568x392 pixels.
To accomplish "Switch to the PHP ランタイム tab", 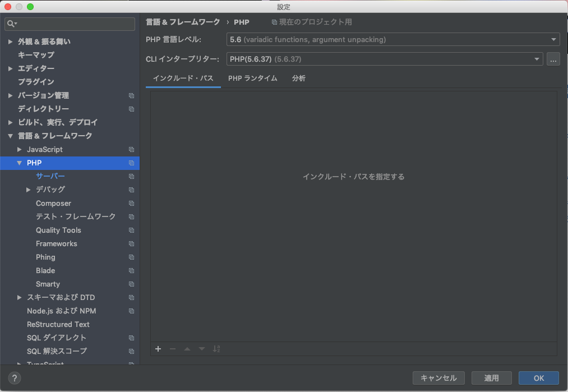I will [252, 78].
